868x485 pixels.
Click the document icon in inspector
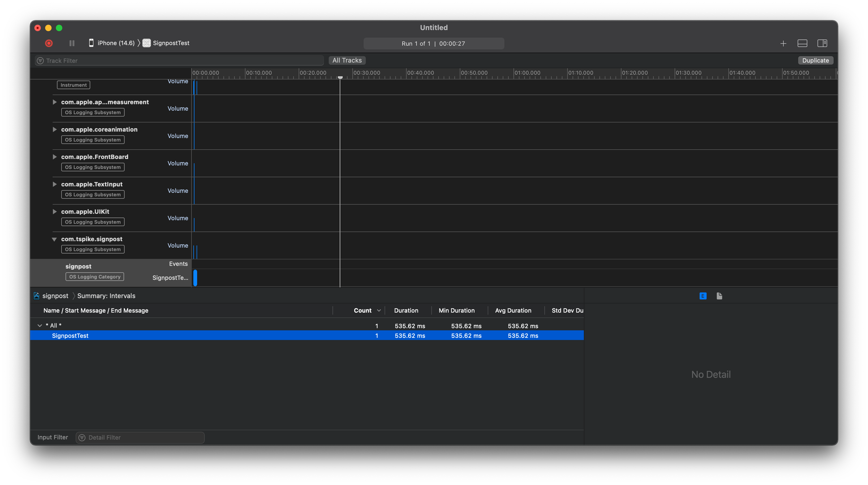point(719,296)
